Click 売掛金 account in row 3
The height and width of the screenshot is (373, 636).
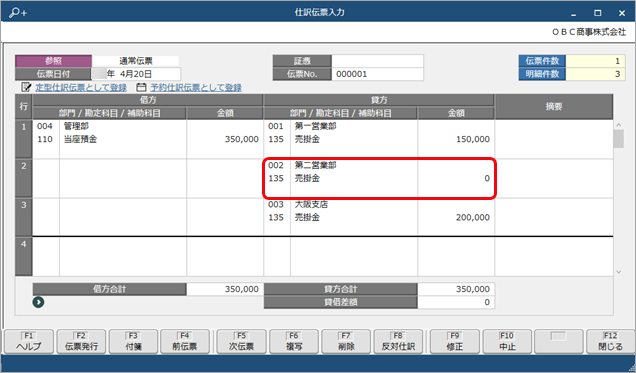[x=307, y=217]
